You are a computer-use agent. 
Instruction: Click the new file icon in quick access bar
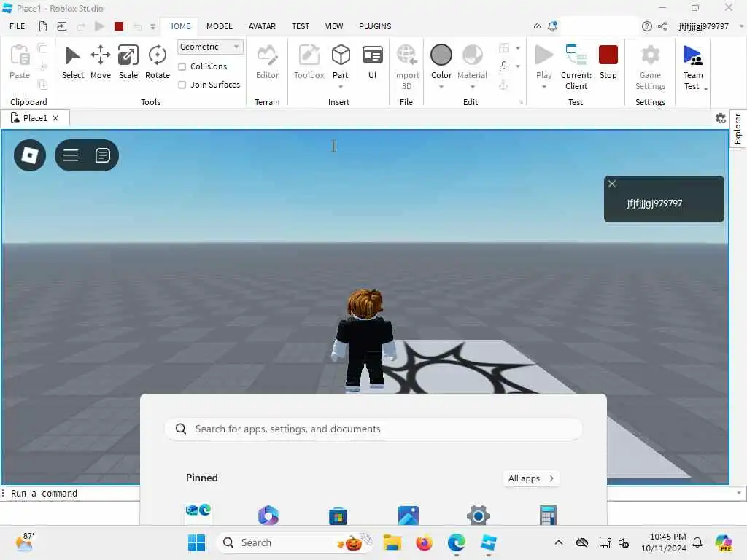43,26
